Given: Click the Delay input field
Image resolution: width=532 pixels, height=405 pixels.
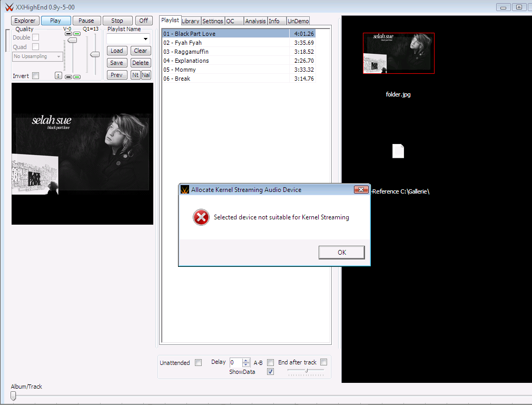Looking at the screenshot, I should 236,362.
